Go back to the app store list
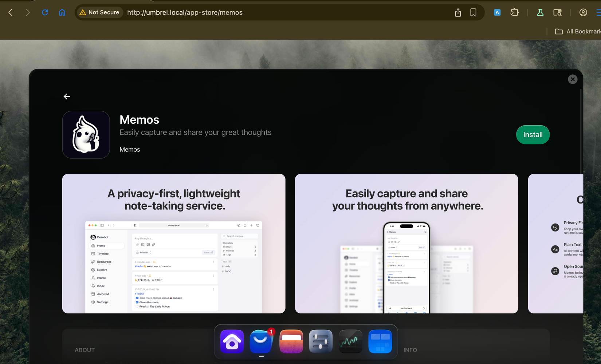This screenshot has height=364, width=601. click(67, 96)
